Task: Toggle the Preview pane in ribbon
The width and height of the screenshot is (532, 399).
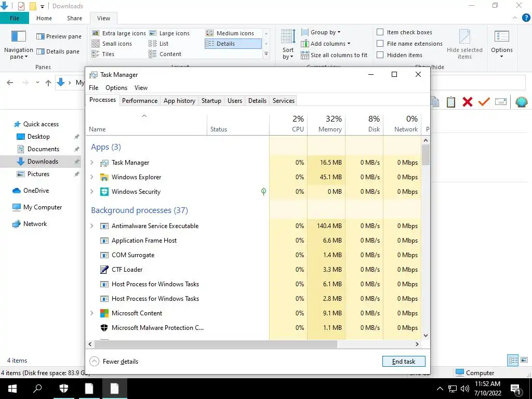Action: point(59,36)
